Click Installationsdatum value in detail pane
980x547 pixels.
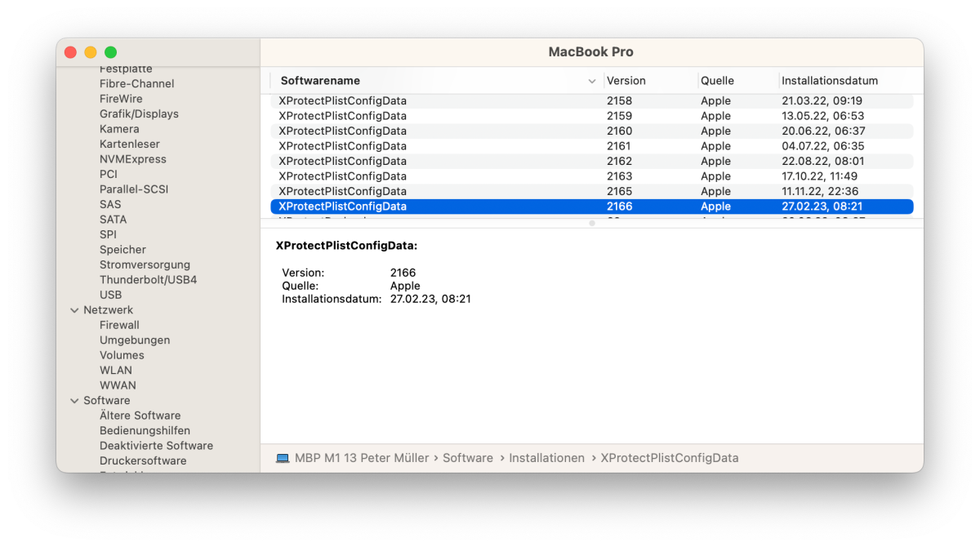(x=430, y=299)
